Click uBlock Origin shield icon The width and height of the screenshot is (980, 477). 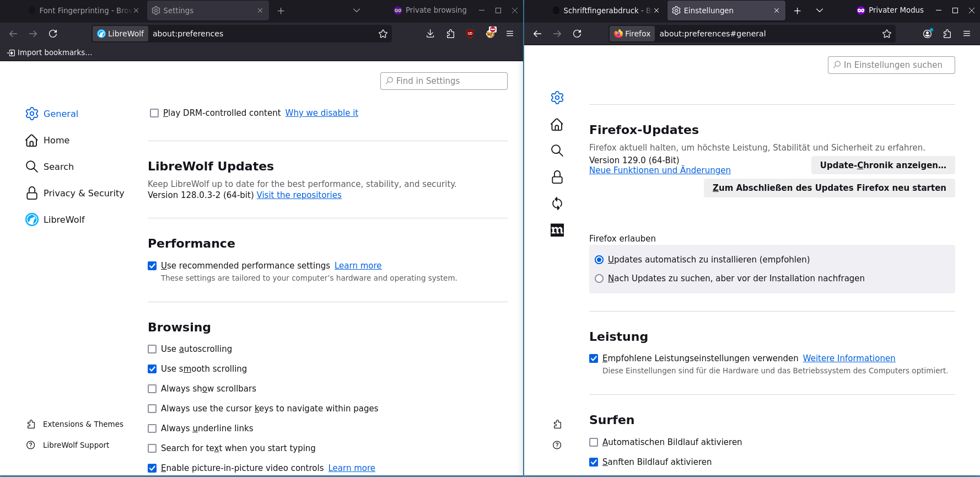470,34
